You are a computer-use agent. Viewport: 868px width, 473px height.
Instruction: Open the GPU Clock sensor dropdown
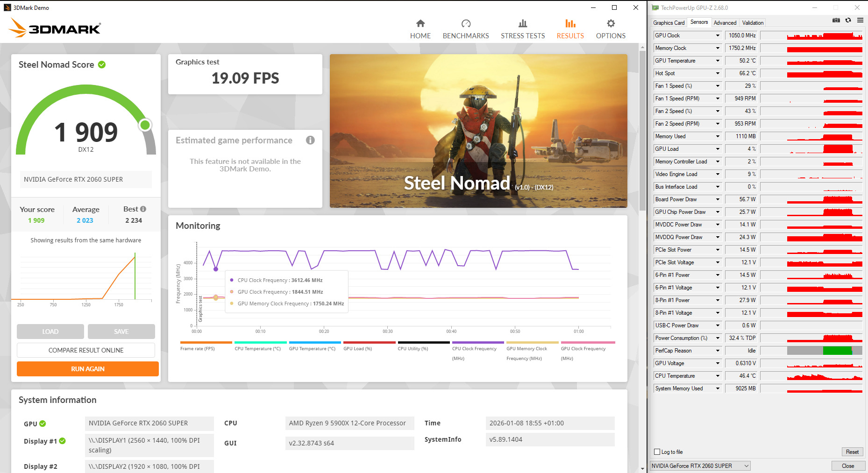(x=718, y=35)
